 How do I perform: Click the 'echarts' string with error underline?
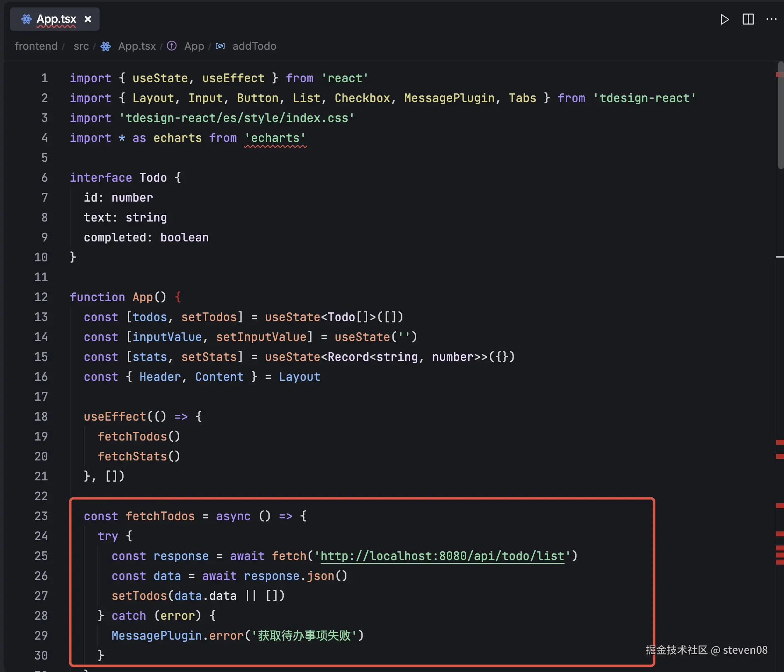pyautogui.click(x=275, y=138)
